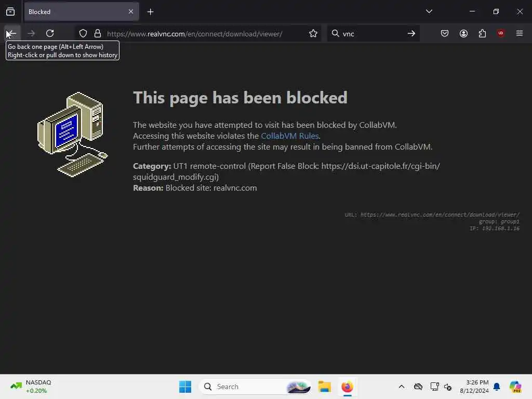Click the 'Blocked site: realvnc.com' reason text

tap(211, 188)
